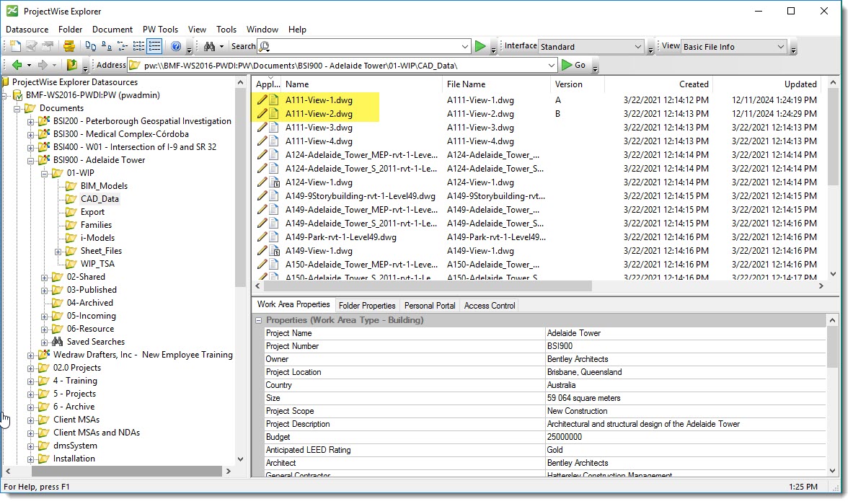Switch to details list view mode

[x=154, y=46]
